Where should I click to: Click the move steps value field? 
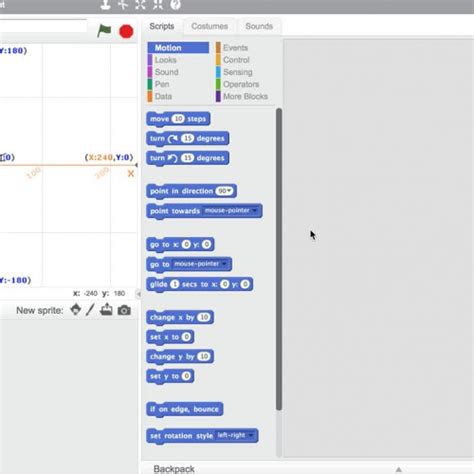tap(178, 119)
